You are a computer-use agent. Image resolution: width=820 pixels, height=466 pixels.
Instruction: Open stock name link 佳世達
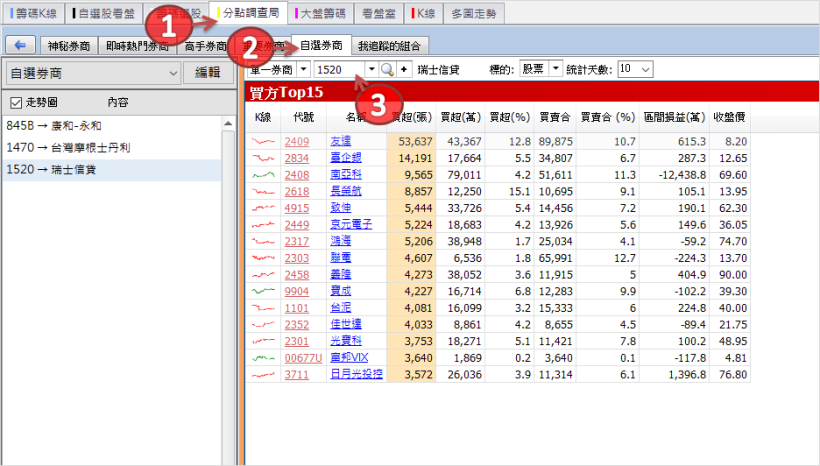346,324
